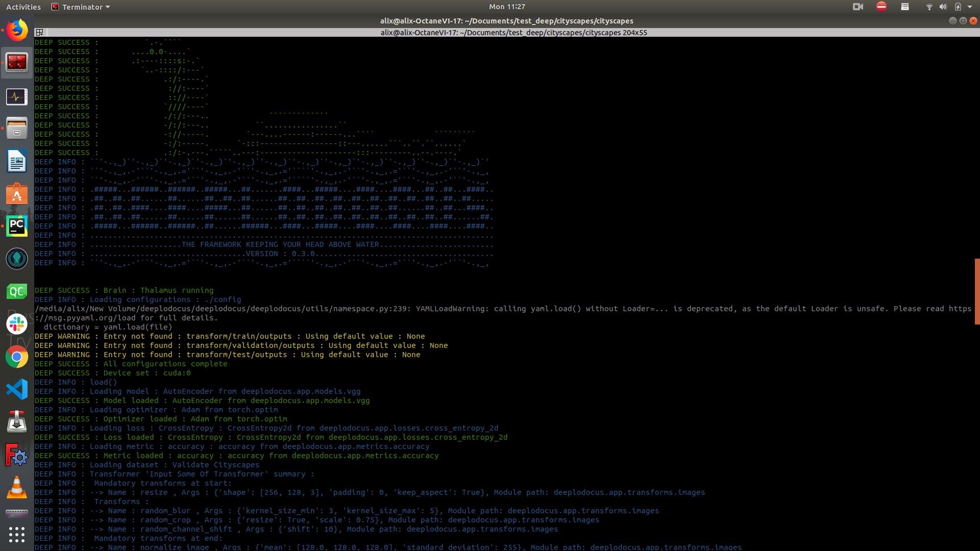Click the screen recording camera indicator
This screenshot has width=980, height=551.
pyautogui.click(x=858, y=7)
